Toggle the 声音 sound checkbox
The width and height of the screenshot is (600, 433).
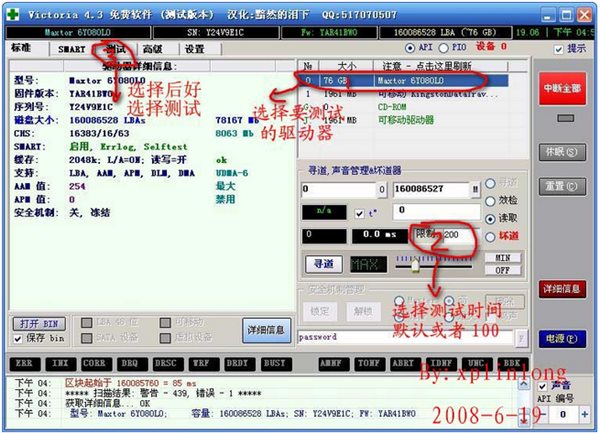point(542,386)
